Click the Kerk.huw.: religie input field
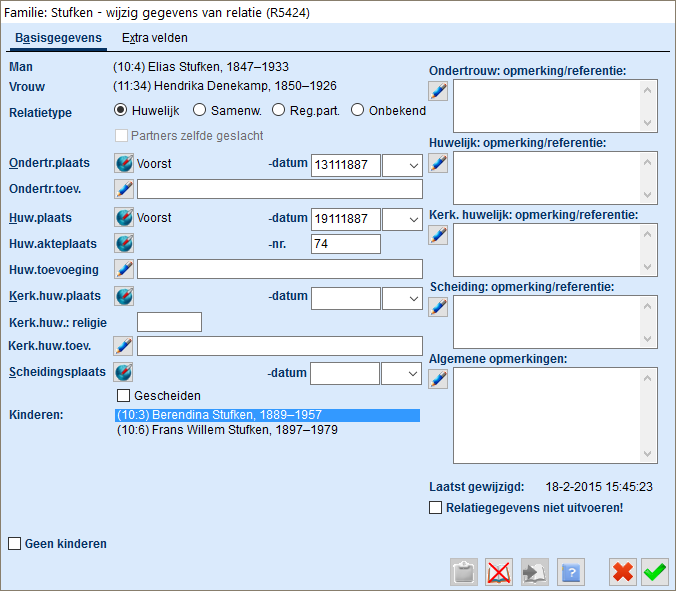The width and height of the screenshot is (676, 591). (169, 322)
